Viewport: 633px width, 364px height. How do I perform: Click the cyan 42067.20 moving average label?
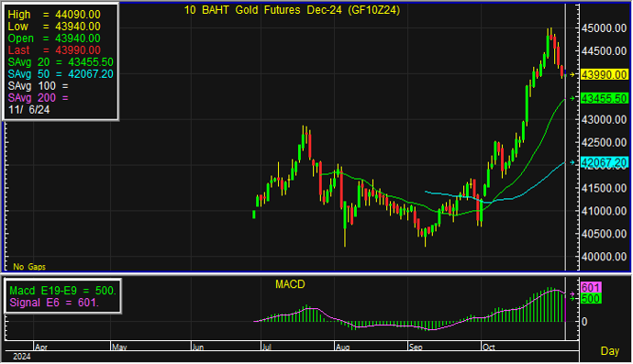[604, 162]
